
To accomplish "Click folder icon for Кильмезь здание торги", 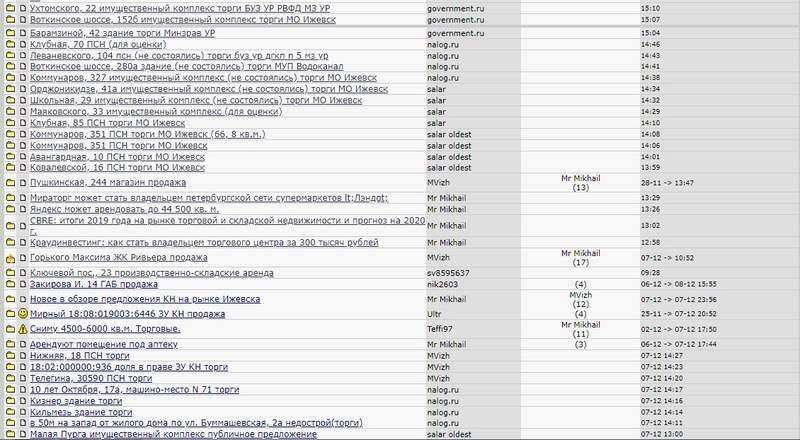I will tap(10, 412).
